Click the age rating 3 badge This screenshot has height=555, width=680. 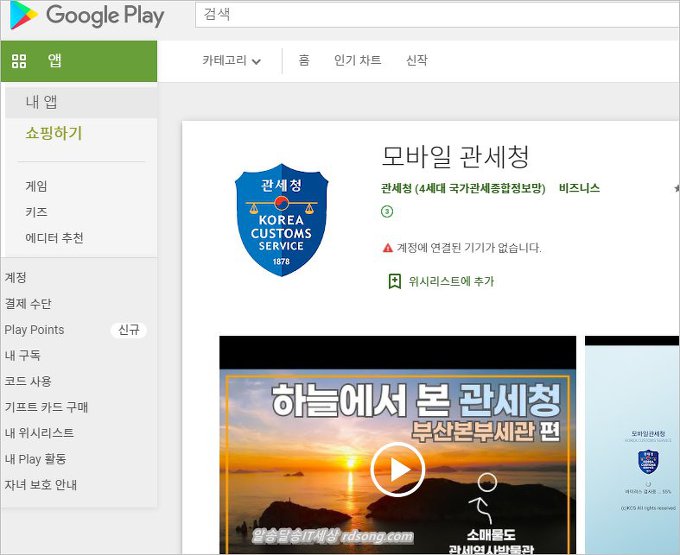pos(387,212)
